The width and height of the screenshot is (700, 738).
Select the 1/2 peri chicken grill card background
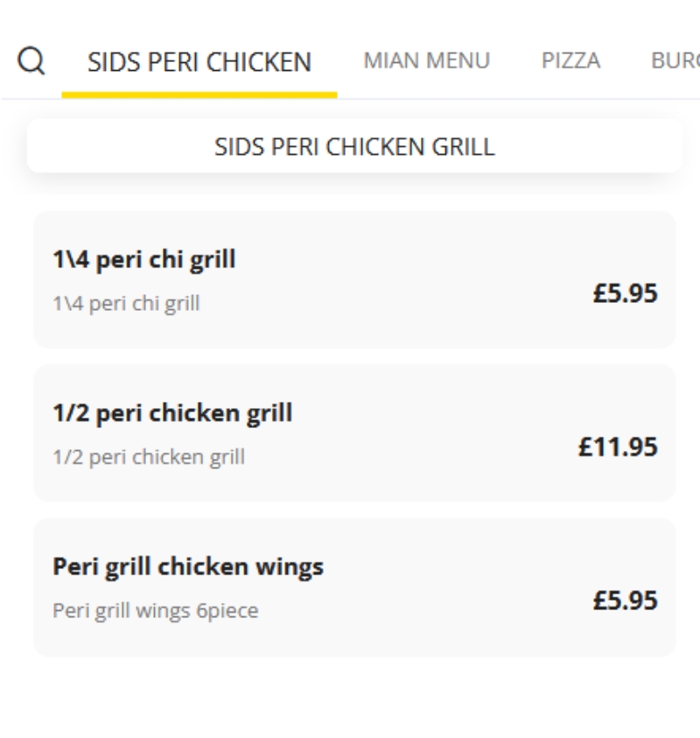pos(354,433)
